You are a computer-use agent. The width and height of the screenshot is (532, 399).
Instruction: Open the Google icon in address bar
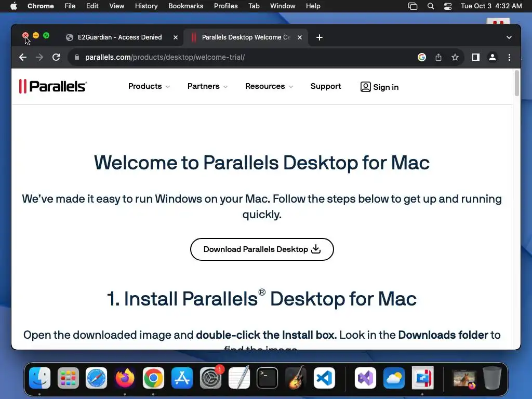[422, 57]
